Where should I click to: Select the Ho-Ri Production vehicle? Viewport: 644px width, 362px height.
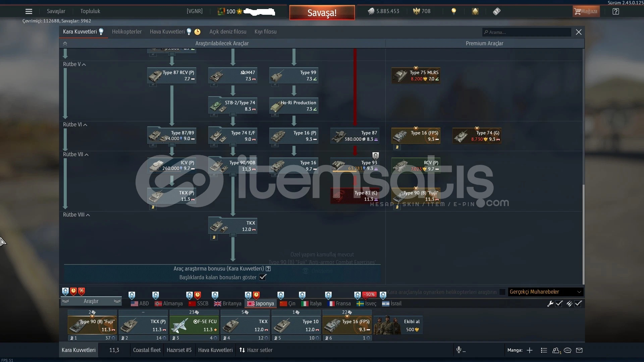pyautogui.click(x=294, y=106)
